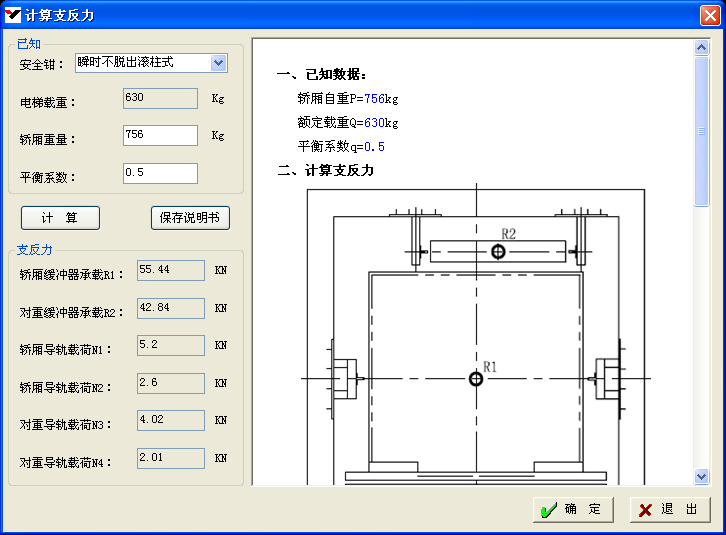Click the 对重导轨载荷N4 value field
Screen dimensions: 726x535
170,459
